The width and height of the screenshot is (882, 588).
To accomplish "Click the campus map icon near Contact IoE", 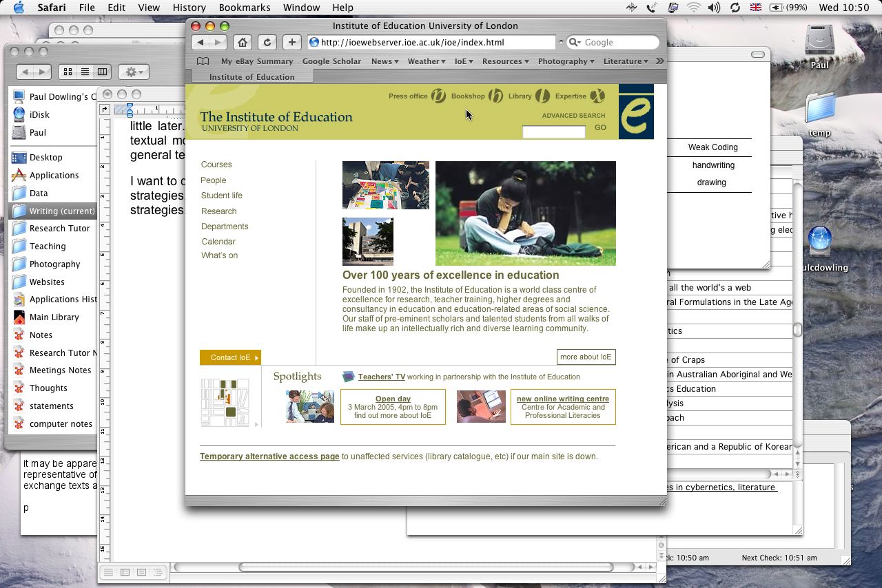I will tap(225, 402).
